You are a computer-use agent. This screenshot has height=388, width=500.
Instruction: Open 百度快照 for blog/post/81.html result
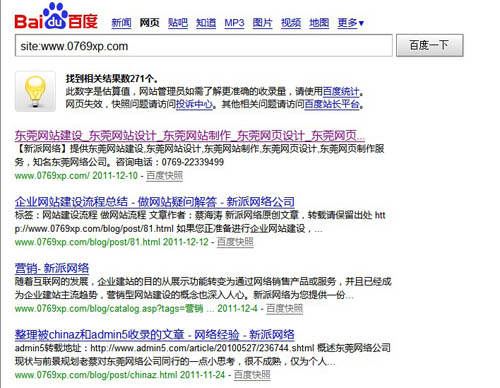[x=235, y=242]
